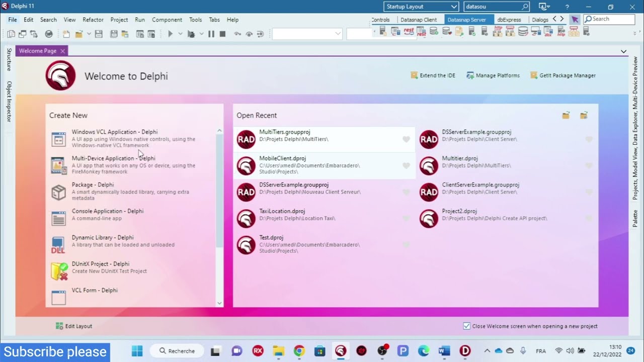Viewport: 644px width, 362px height.
Task: Open the File menu
Action: pos(13,20)
